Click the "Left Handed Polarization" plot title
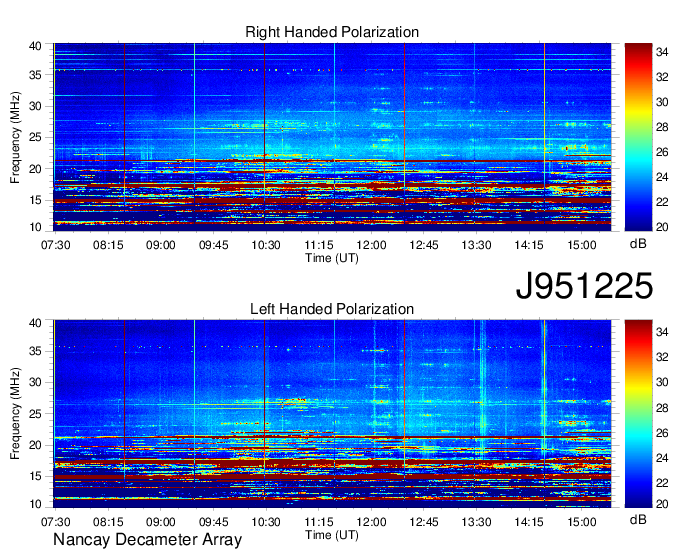This screenshot has height=552, width=680. pos(332,309)
